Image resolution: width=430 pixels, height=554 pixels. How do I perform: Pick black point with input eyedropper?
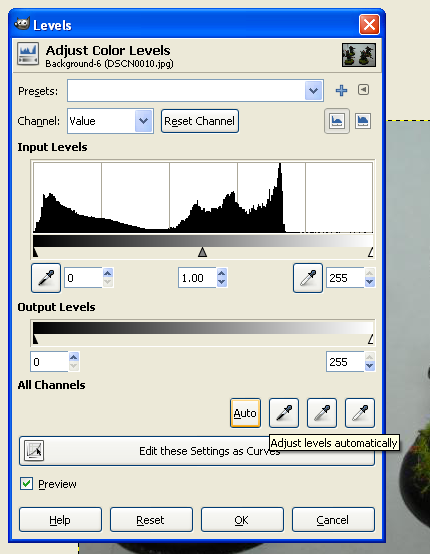[x=46, y=278]
